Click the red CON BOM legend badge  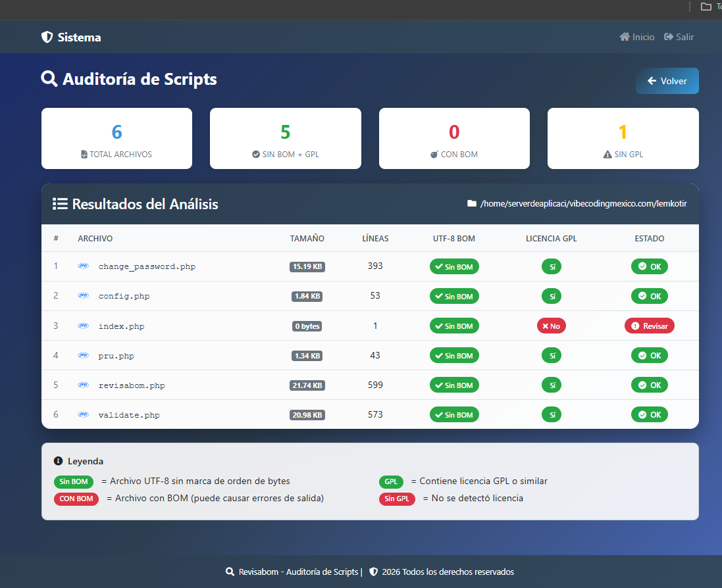point(76,499)
